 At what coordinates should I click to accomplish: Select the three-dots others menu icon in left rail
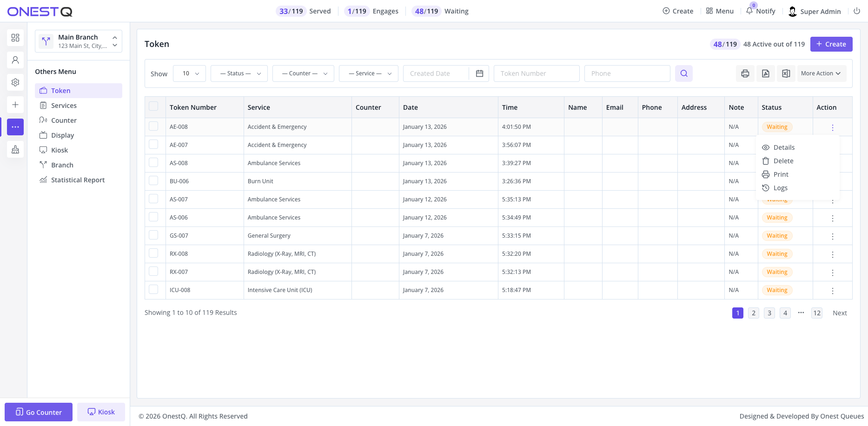15,127
